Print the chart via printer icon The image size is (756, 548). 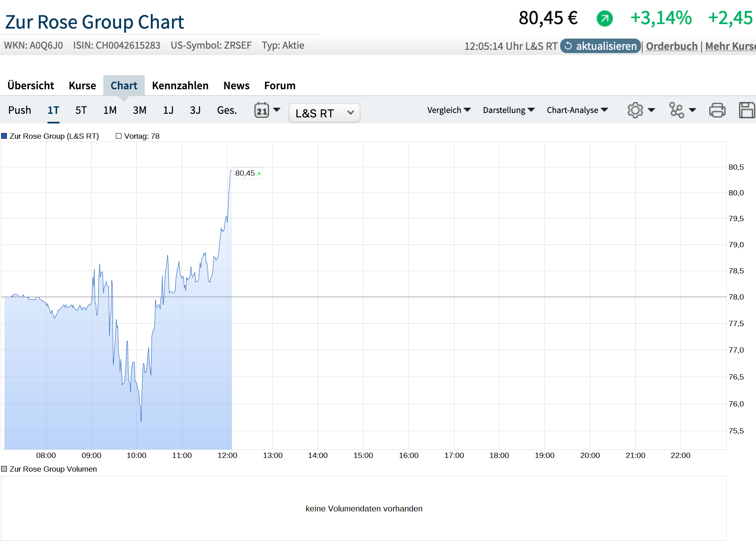pos(717,110)
